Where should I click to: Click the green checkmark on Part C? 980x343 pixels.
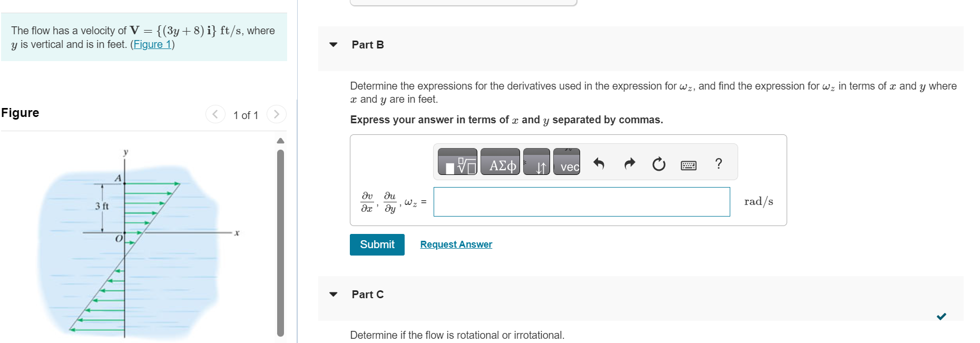point(942,316)
